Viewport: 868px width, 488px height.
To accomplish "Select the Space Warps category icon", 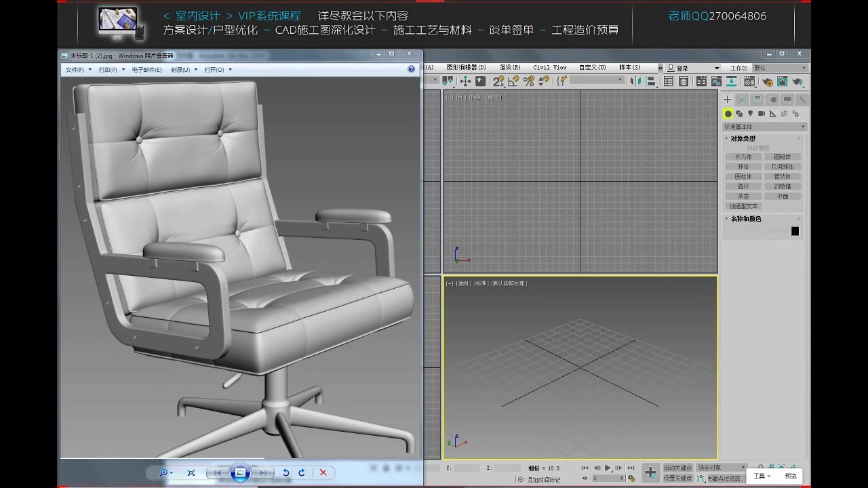I will (784, 114).
